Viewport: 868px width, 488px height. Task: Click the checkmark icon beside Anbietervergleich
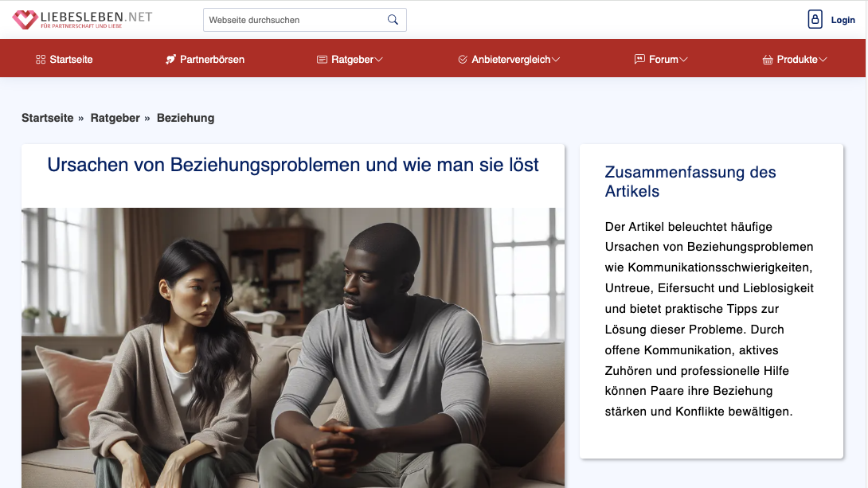click(x=462, y=58)
